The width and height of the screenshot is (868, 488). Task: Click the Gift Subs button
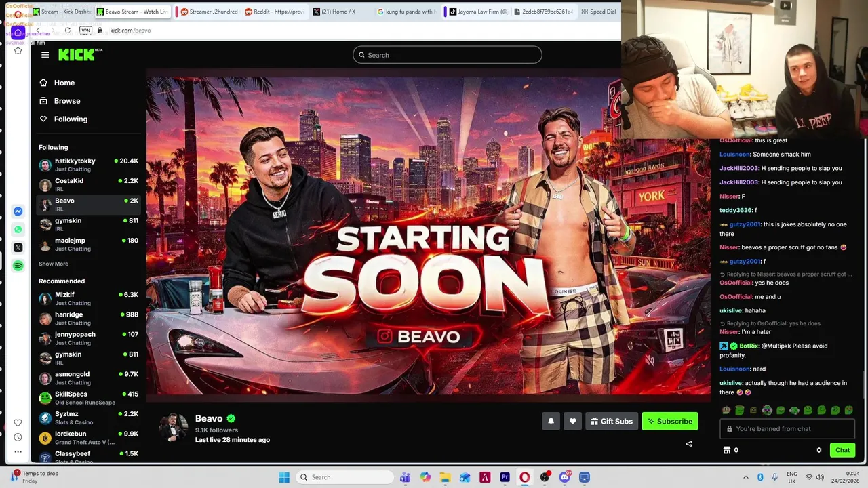pos(612,422)
